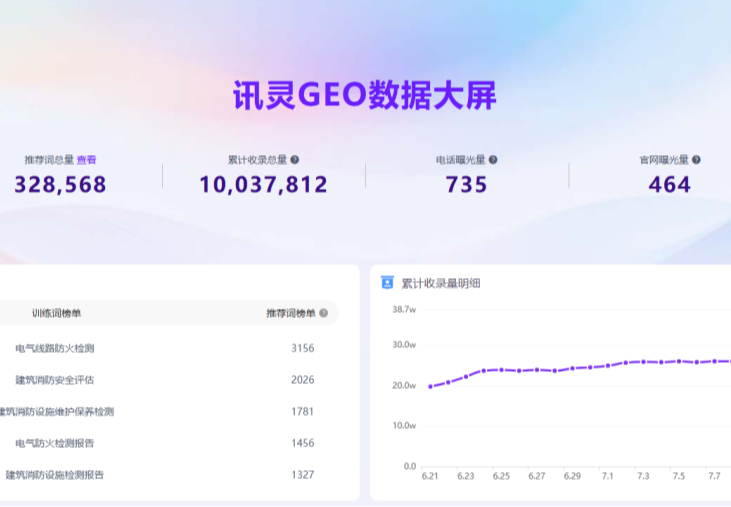
Task: Click the blue icon beside 累计收录量明细
Action: [x=387, y=282]
